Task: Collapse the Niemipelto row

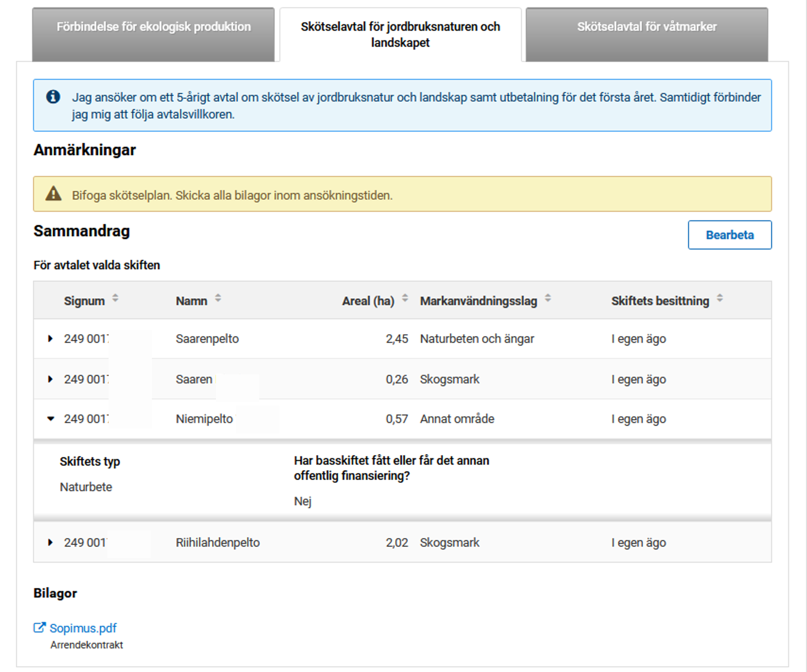Action: pyautogui.click(x=50, y=418)
